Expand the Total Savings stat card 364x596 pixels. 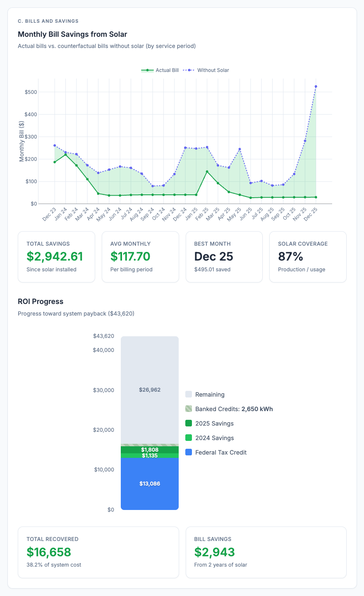pos(56,256)
